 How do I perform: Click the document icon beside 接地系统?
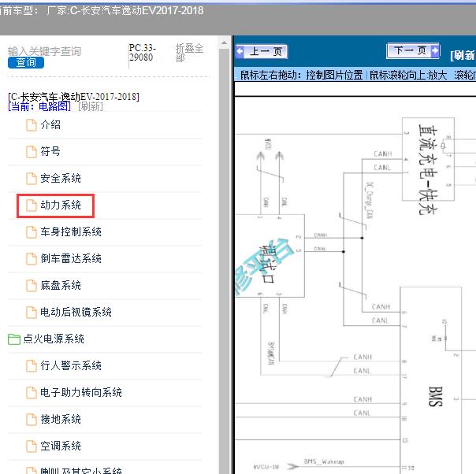[x=32, y=420]
